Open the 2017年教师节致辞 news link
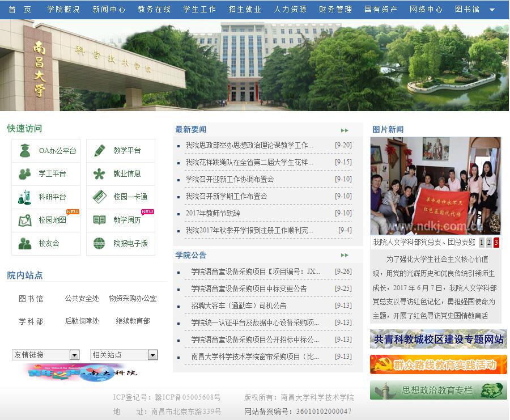510x420 pixels. 212,214
